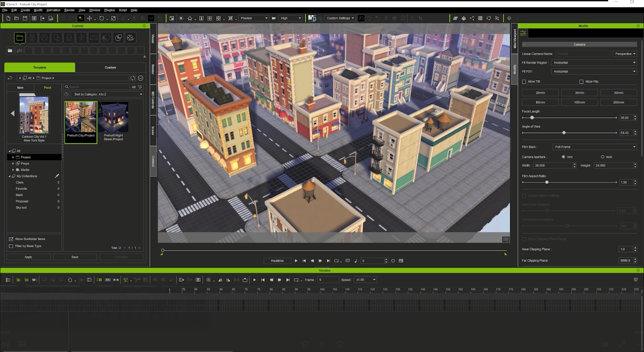The width and height of the screenshot is (644, 352).
Task: Click the Home camera view icon
Action: click(x=190, y=18)
